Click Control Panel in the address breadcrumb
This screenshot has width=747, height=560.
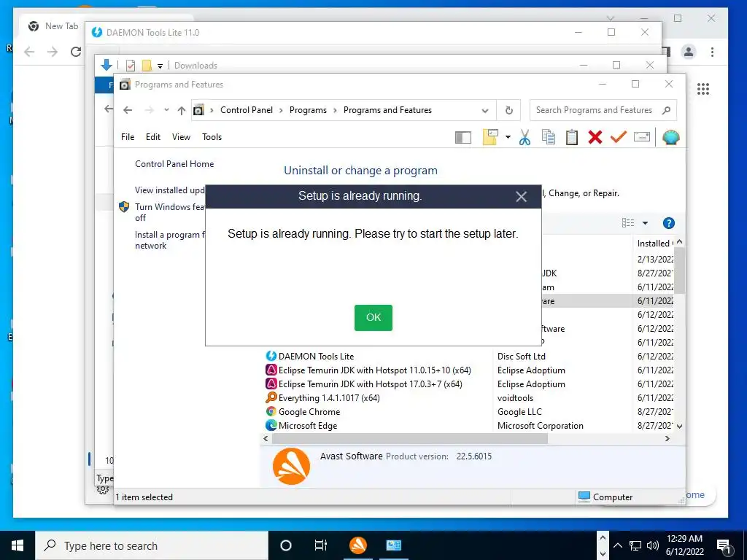247,110
